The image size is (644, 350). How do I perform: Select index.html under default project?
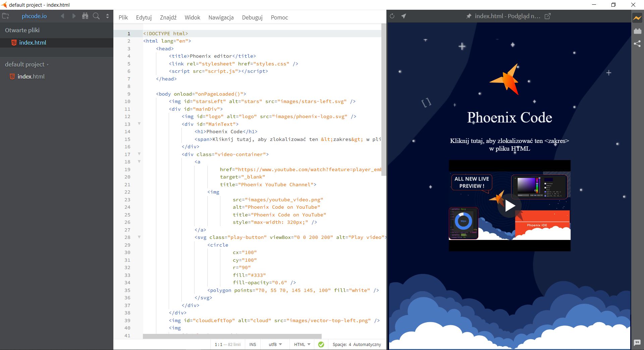[x=32, y=77]
